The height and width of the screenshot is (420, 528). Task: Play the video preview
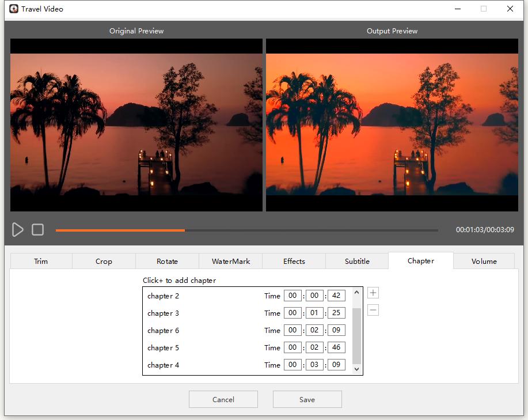tap(18, 229)
